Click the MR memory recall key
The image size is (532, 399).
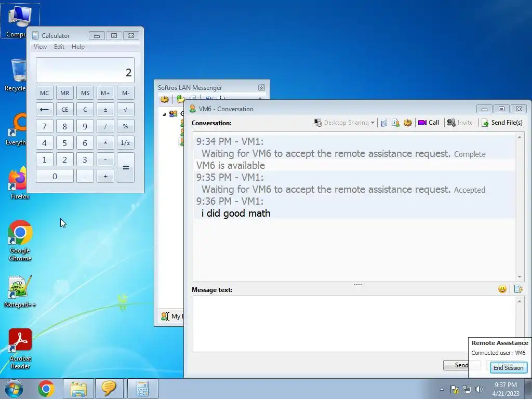(x=65, y=93)
